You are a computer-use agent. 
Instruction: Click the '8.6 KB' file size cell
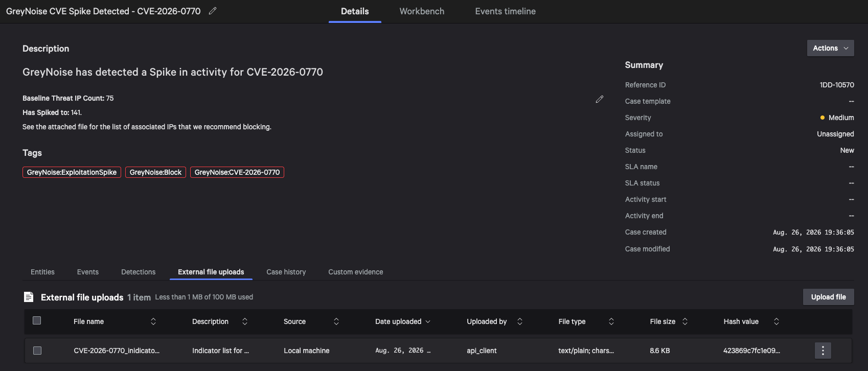coord(660,351)
